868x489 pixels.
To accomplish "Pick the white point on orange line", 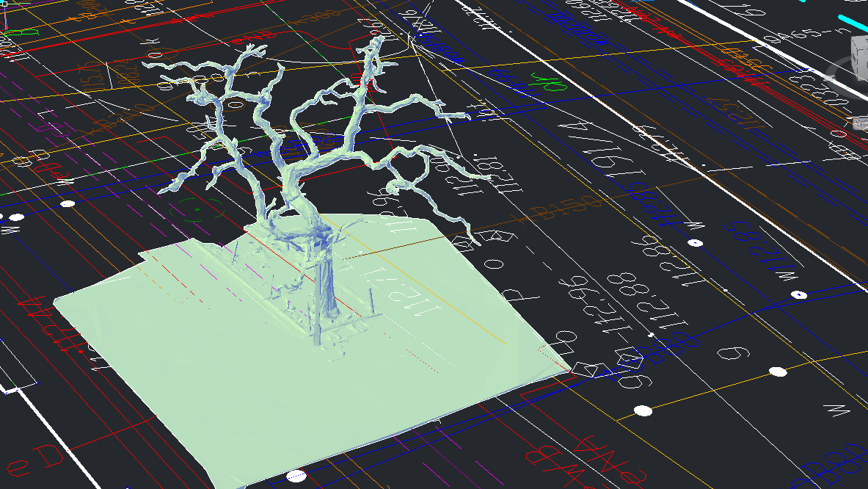I will (643, 410).
